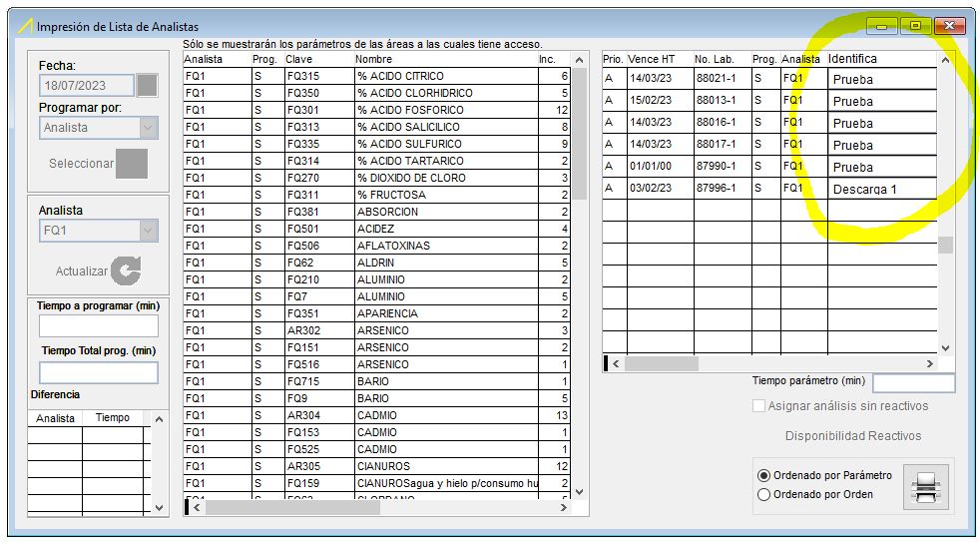Image resolution: width=980 pixels, height=542 pixels.
Task: Click the Nombre column header
Action: [444, 59]
